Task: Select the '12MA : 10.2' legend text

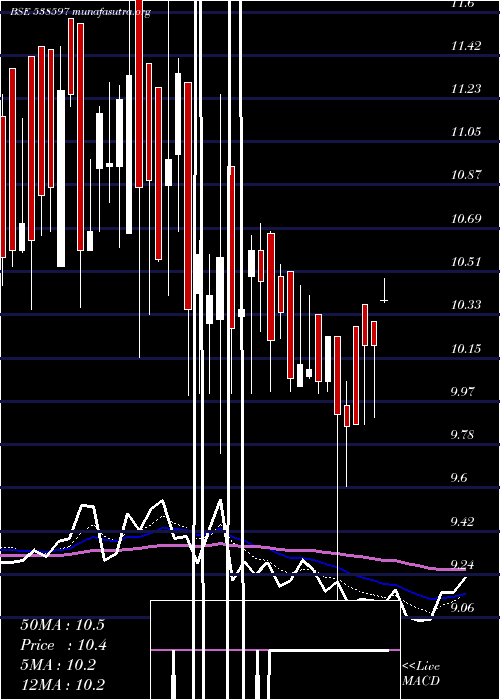Action: pyautogui.click(x=62, y=684)
